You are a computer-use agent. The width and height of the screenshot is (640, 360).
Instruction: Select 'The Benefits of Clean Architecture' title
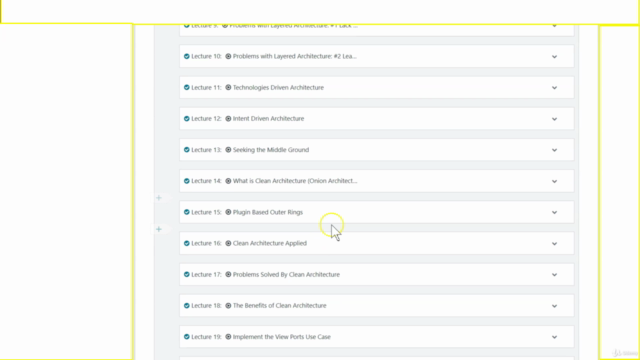(x=279, y=306)
